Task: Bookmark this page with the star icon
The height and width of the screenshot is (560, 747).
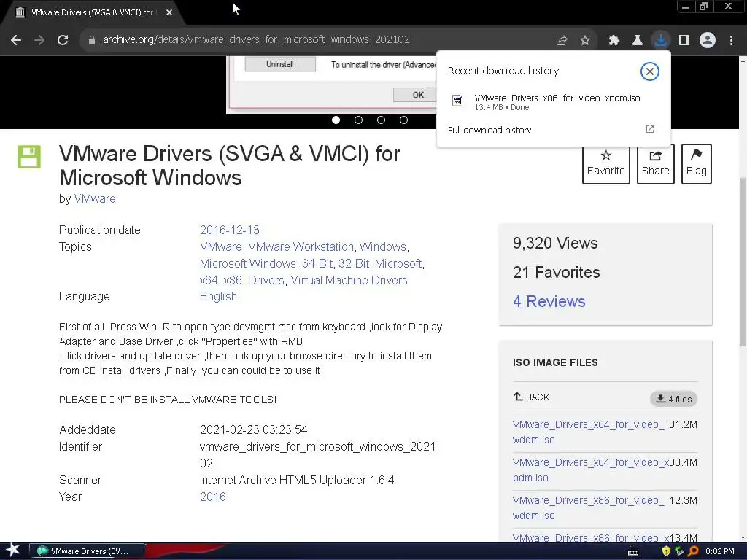Action: (585, 41)
